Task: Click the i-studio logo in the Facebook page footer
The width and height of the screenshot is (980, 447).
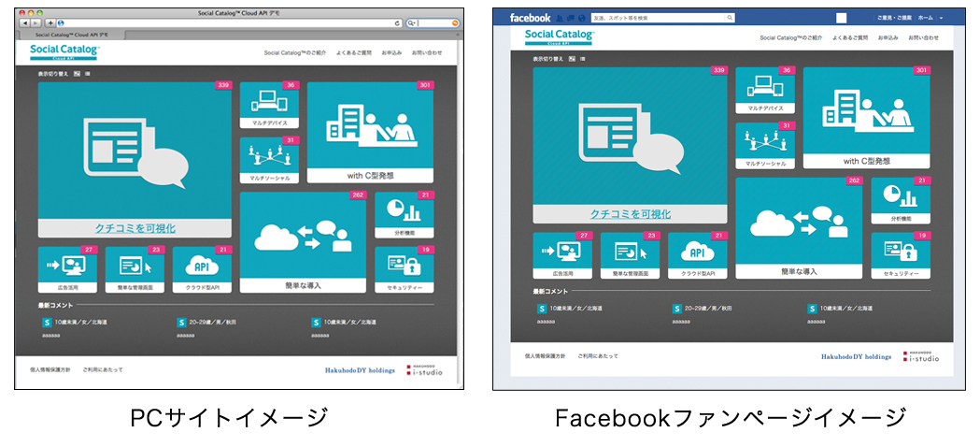Action: (921, 356)
